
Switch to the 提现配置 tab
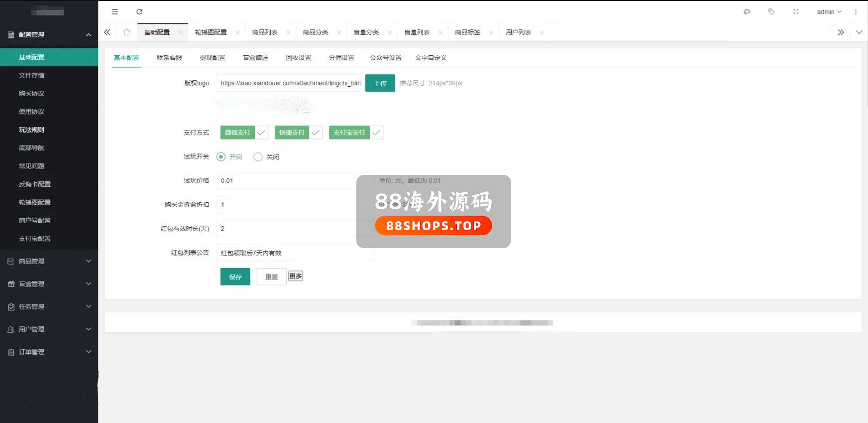coord(213,58)
